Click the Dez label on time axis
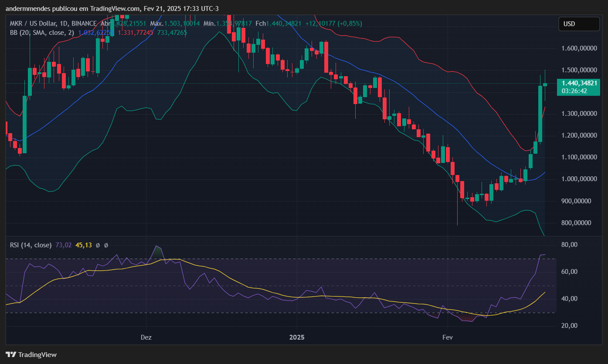This screenshot has height=364, width=608. click(146, 337)
